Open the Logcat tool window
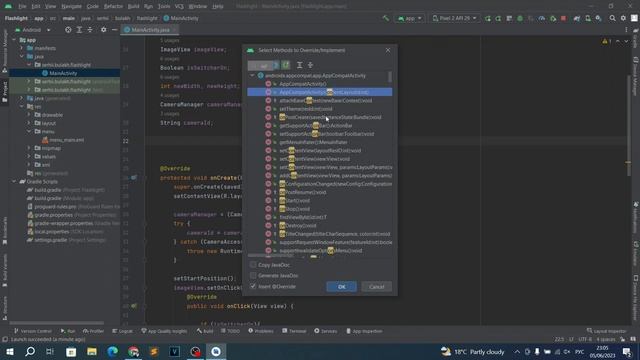 pos(122,331)
